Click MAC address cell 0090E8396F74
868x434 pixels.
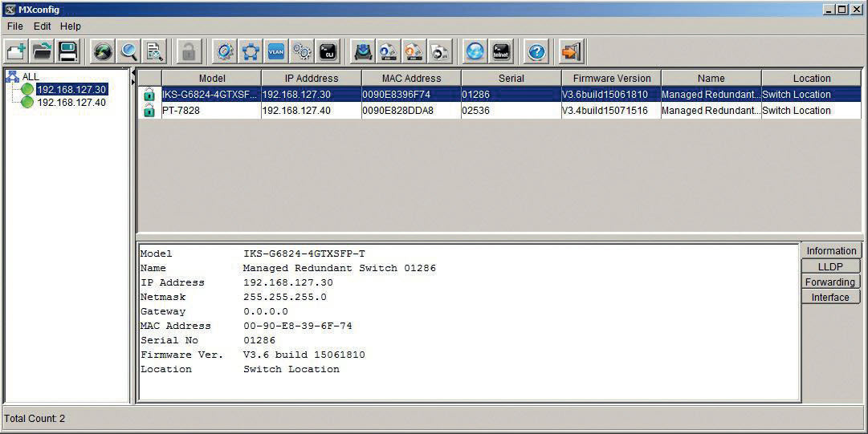pyautogui.click(x=411, y=95)
